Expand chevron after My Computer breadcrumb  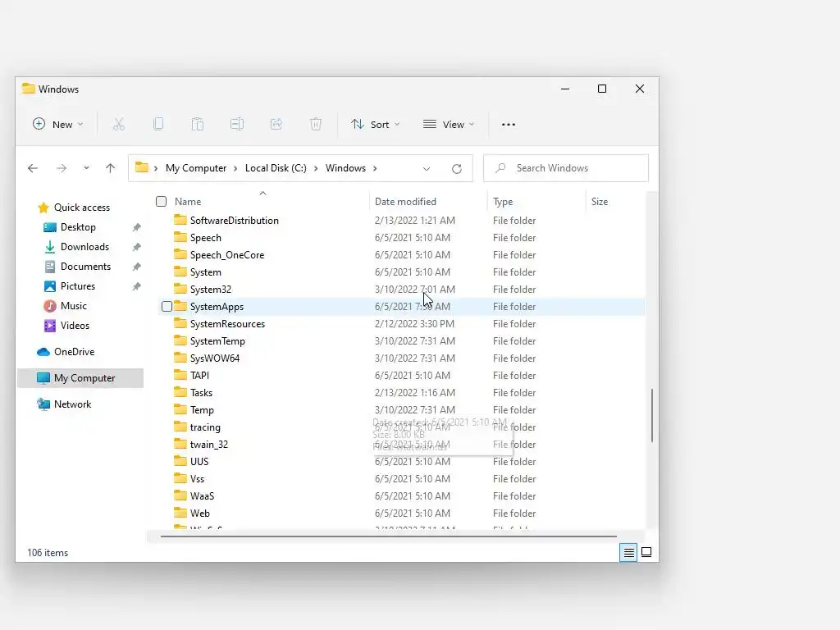click(x=235, y=168)
